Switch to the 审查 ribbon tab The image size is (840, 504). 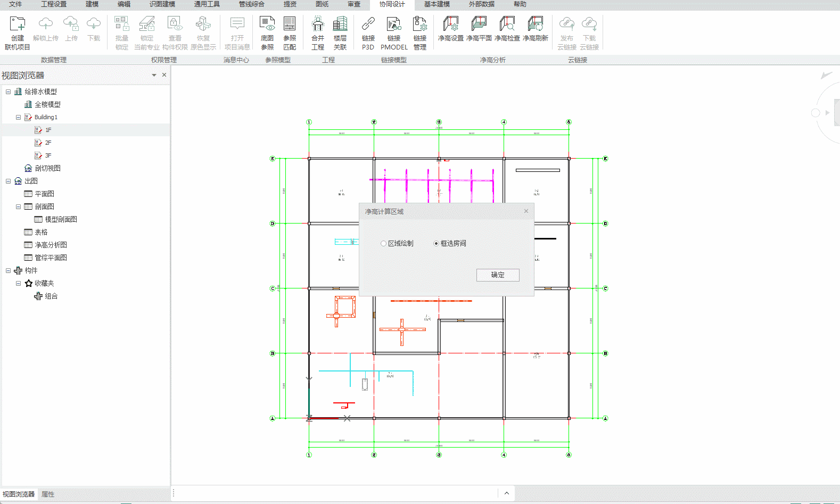354,4
